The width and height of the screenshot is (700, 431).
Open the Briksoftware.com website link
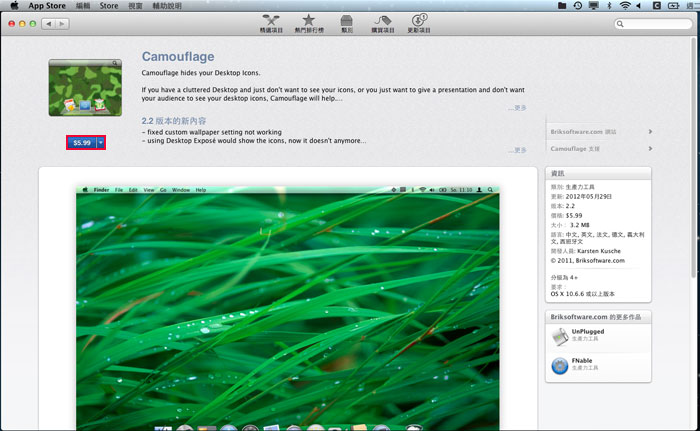coord(583,132)
